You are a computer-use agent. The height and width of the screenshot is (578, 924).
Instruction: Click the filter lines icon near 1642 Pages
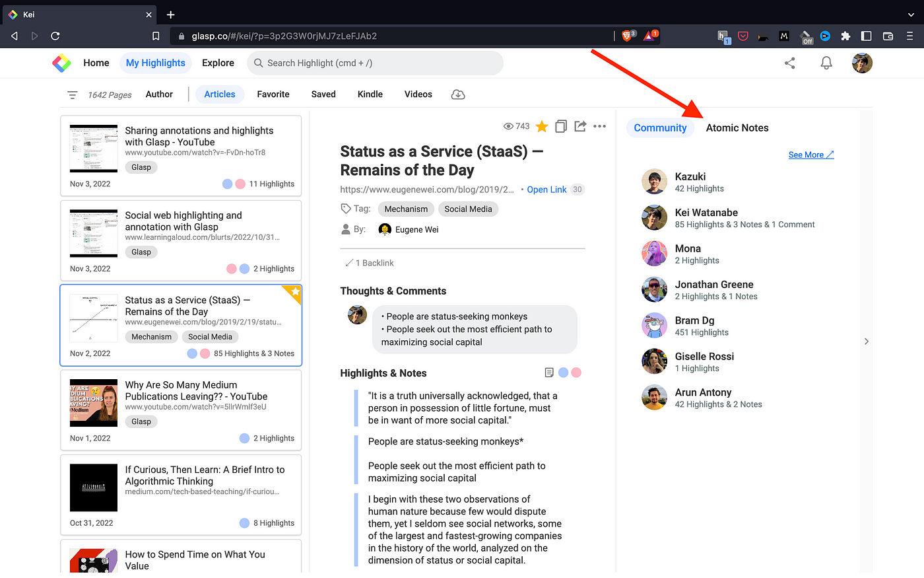pyautogui.click(x=73, y=95)
